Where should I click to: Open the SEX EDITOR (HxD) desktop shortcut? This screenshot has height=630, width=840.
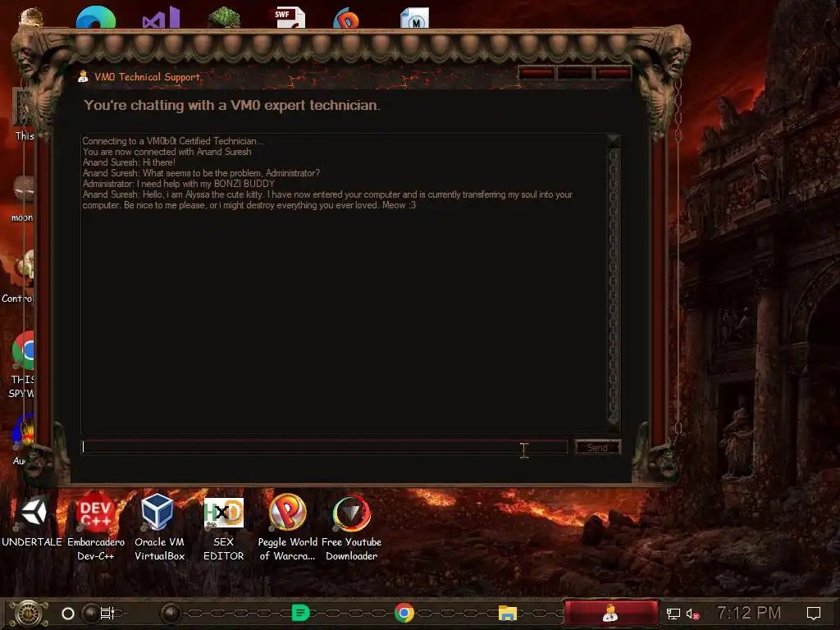223,527
